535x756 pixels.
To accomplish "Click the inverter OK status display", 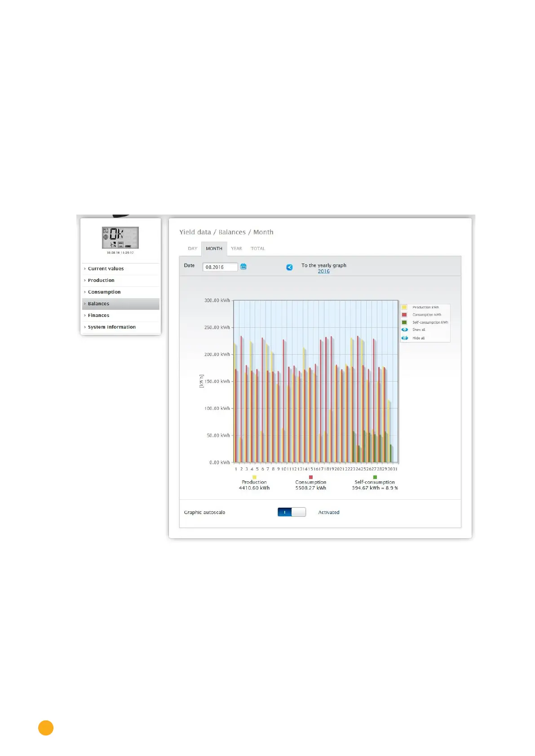I will [120, 237].
